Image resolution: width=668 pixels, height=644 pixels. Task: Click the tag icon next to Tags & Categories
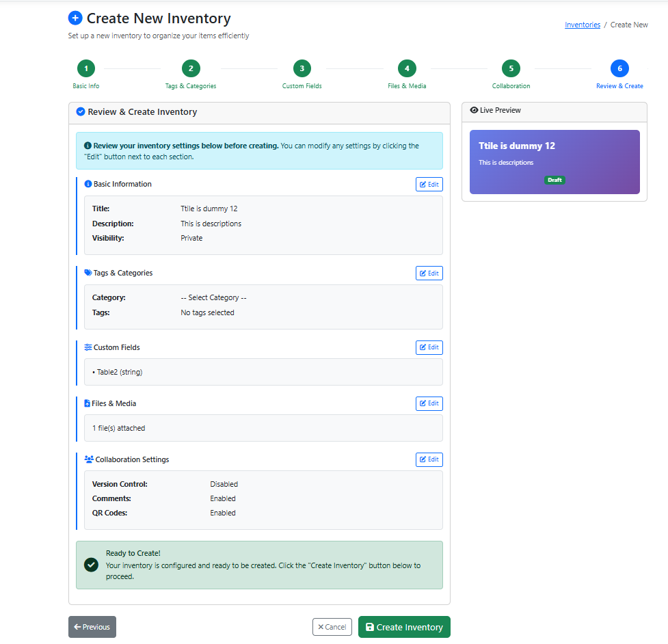click(88, 273)
